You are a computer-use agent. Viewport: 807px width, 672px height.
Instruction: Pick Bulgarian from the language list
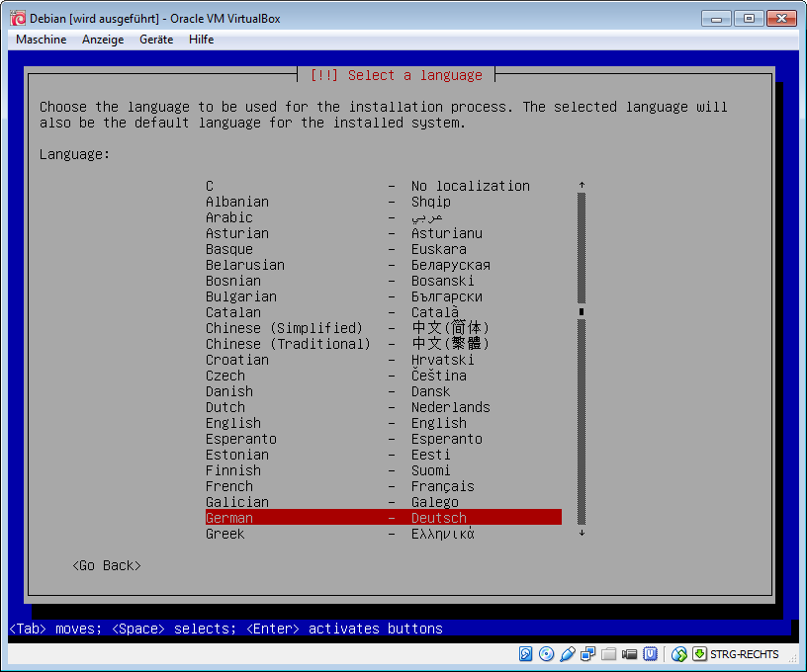[x=384, y=296]
